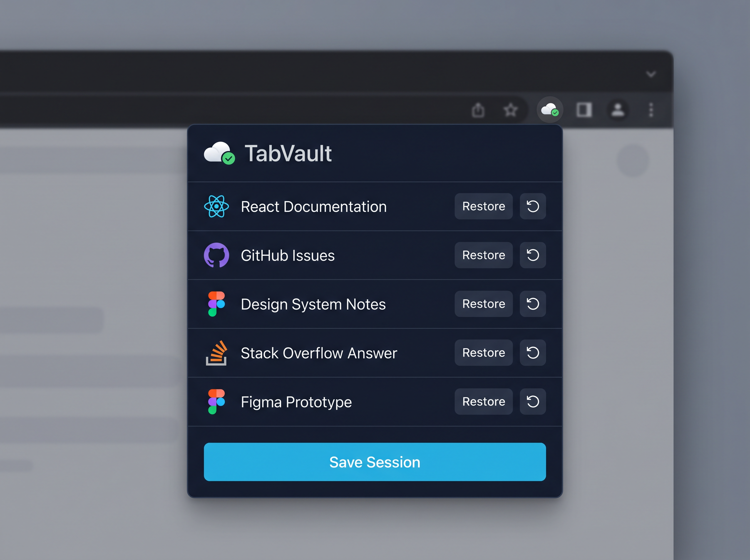The width and height of the screenshot is (750, 560).
Task: Restore the React Documentation tab
Action: click(484, 207)
